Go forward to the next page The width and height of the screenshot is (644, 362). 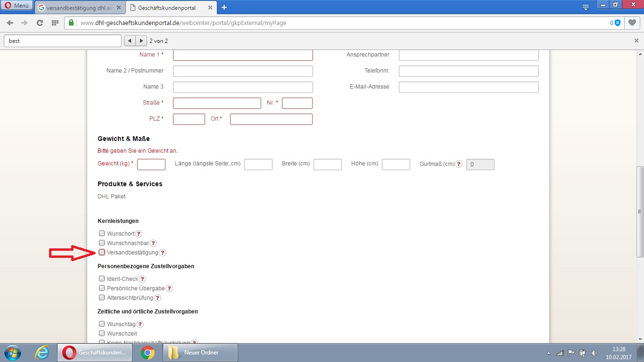click(25, 23)
